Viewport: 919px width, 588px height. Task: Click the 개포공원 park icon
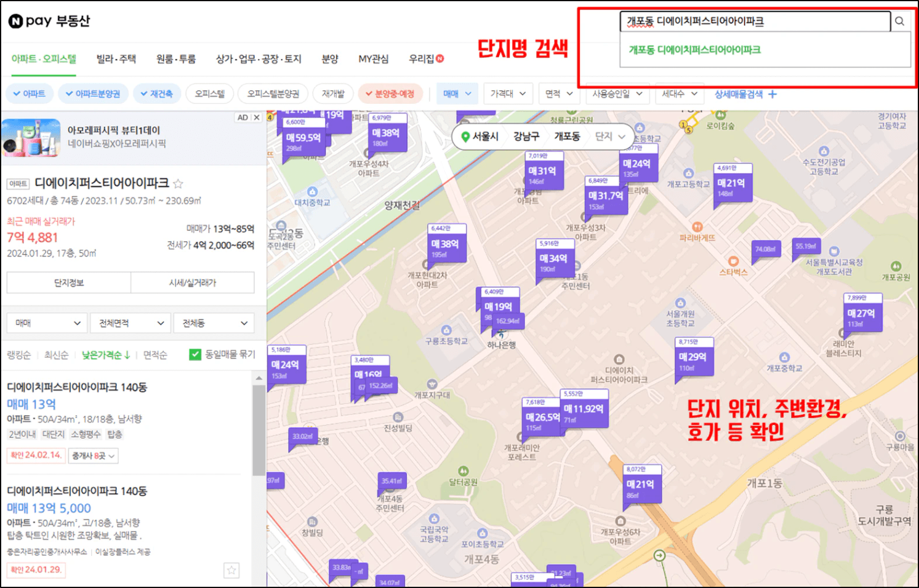pos(896,266)
